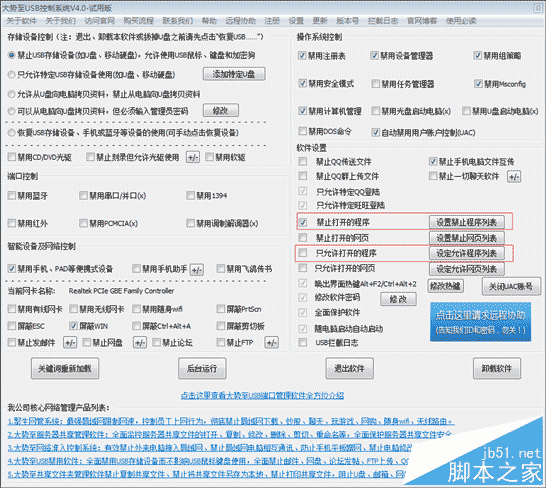Image resolution: width=546 pixels, height=488 pixels.
Task: Click 退出软件 button
Action: click(x=349, y=368)
